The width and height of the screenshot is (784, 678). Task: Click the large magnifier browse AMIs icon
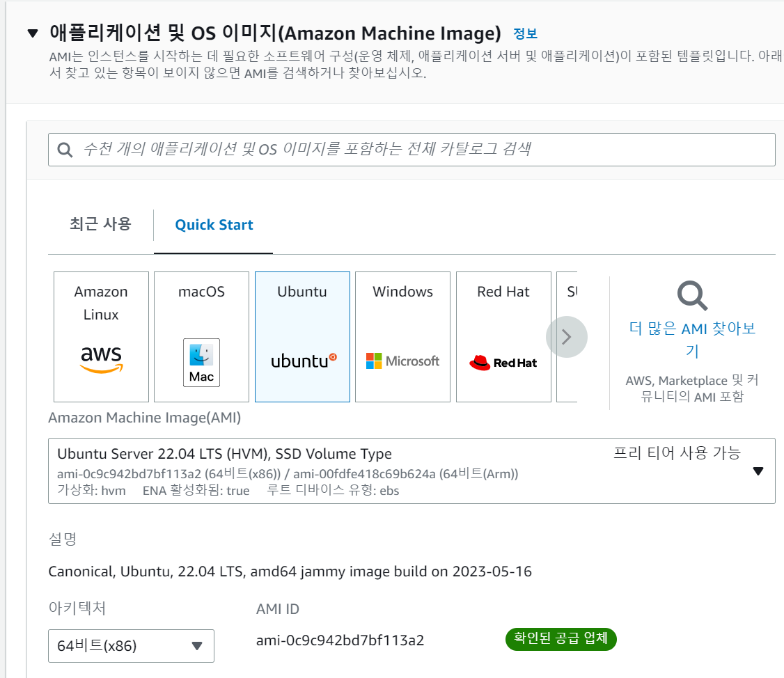point(693,296)
